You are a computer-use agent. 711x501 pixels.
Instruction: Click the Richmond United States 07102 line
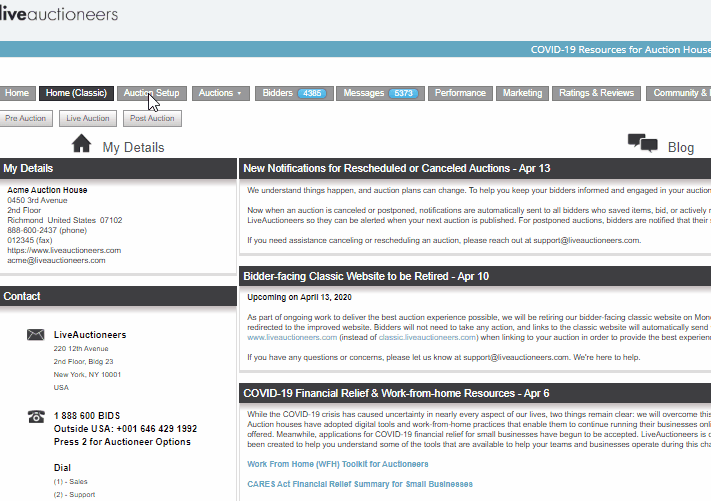tap(65, 220)
